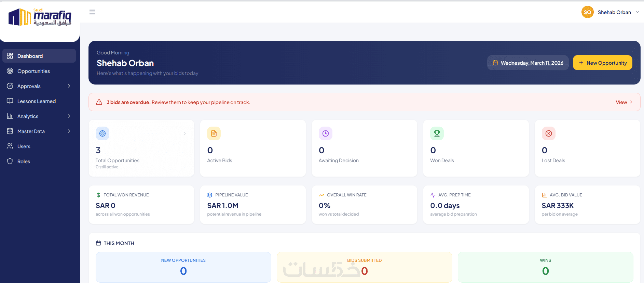Click the Opportunities target icon in sidebar
644x283 pixels.
(x=10, y=71)
